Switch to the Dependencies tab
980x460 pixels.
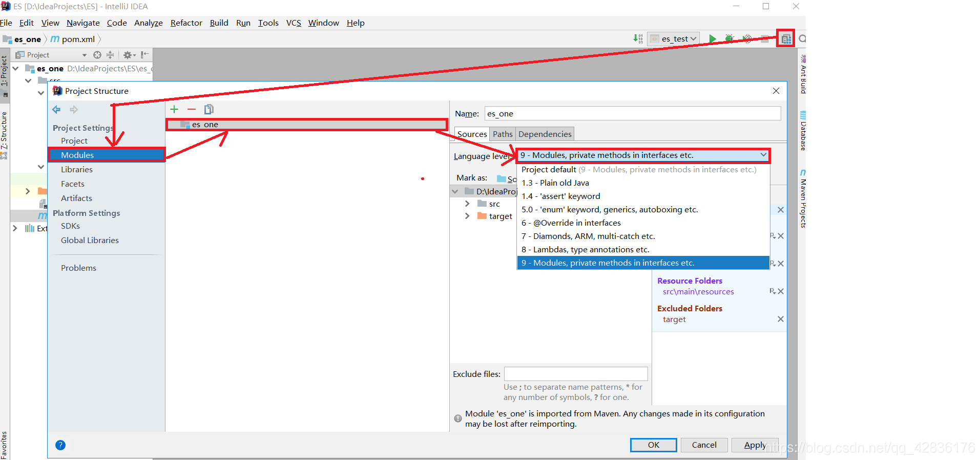coord(545,134)
